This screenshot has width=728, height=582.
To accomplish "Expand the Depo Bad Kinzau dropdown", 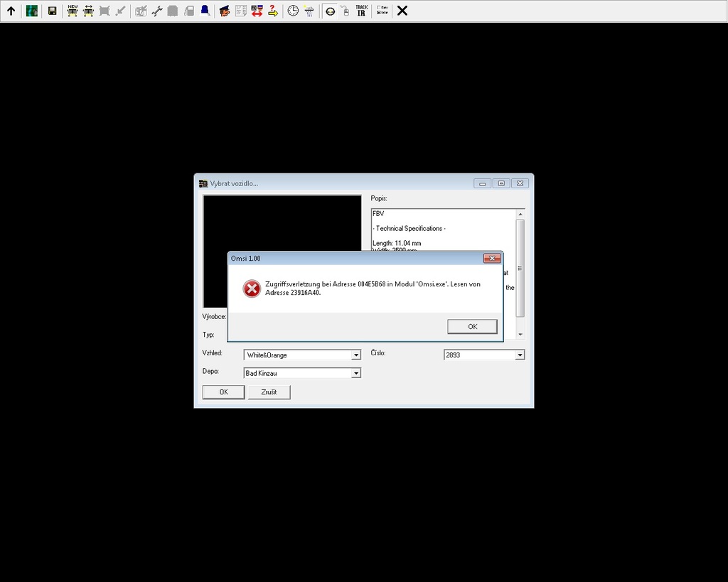I will click(x=355, y=372).
